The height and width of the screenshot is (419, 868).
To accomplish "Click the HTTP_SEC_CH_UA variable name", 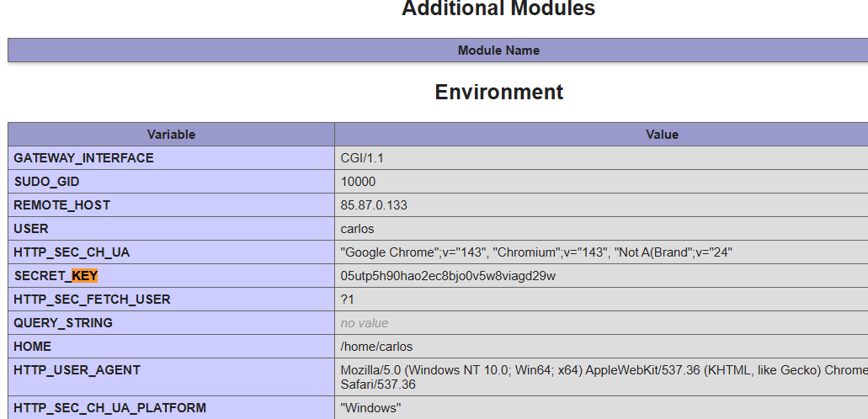I will [72, 252].
